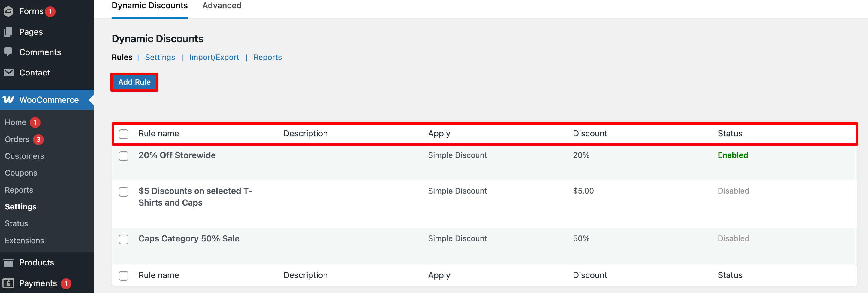The image size is (868, 293).
Task: Open the 20% Off Storewide rule
Action: point(177,155)
